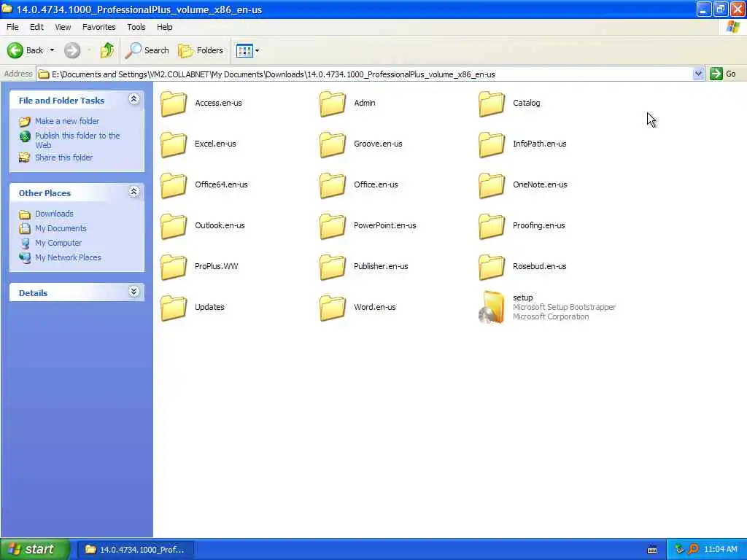747x560 pixels.
Task: Open the Admin folder icon
Action: coord(333,104)
